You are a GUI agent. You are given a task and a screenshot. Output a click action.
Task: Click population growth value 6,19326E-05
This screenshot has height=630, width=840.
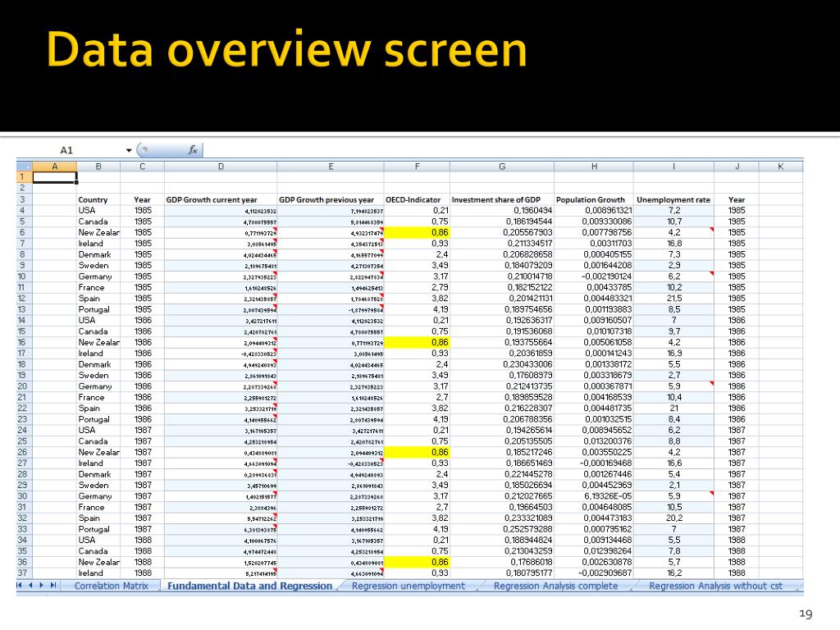click(594, 496)
